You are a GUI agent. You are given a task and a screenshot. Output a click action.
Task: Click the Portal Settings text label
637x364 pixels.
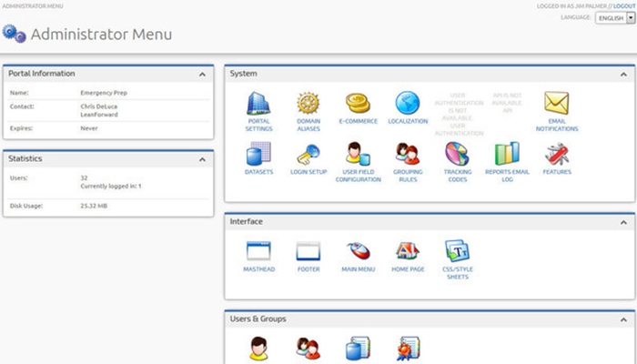click(x=258, y=125)
